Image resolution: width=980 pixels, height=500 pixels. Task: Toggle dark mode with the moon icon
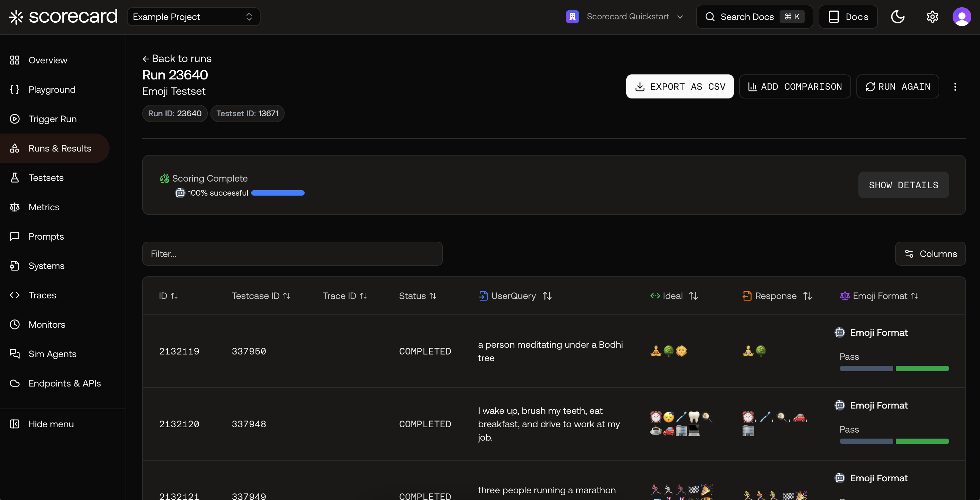(898, 17)
